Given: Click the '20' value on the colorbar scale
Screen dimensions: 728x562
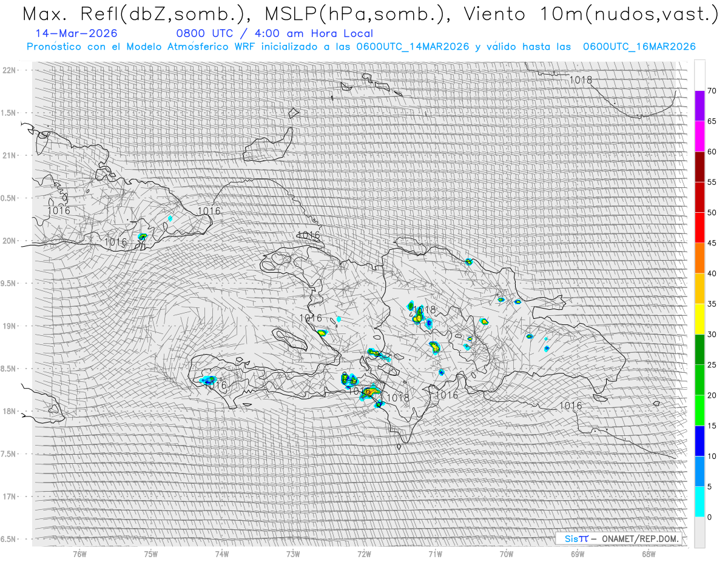Looking at the screenshot, I should point(712,395).
